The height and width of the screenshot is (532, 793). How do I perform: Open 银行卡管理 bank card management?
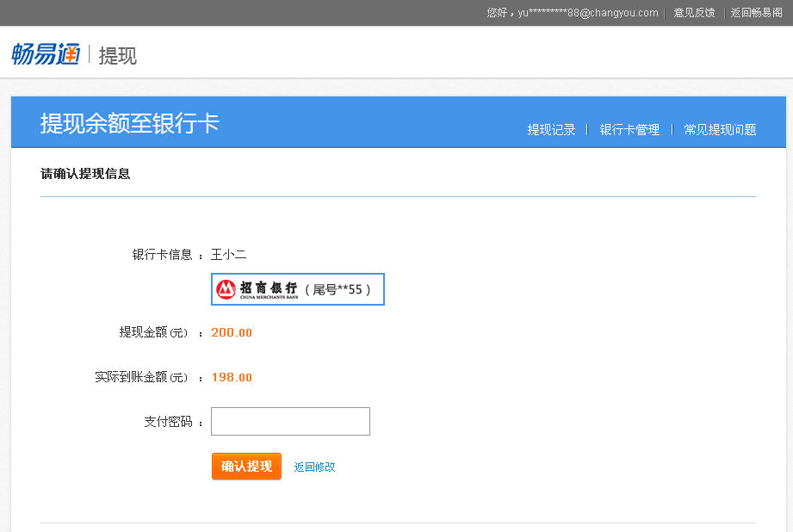629,130
